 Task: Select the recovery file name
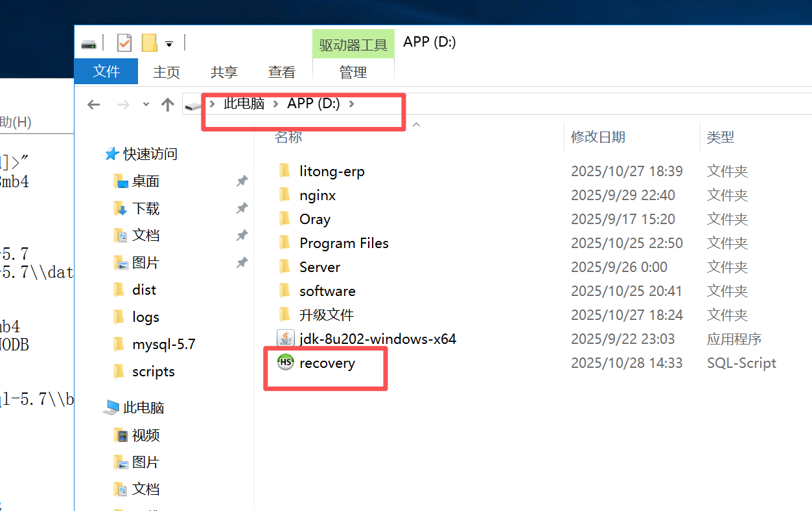[327, 363]
